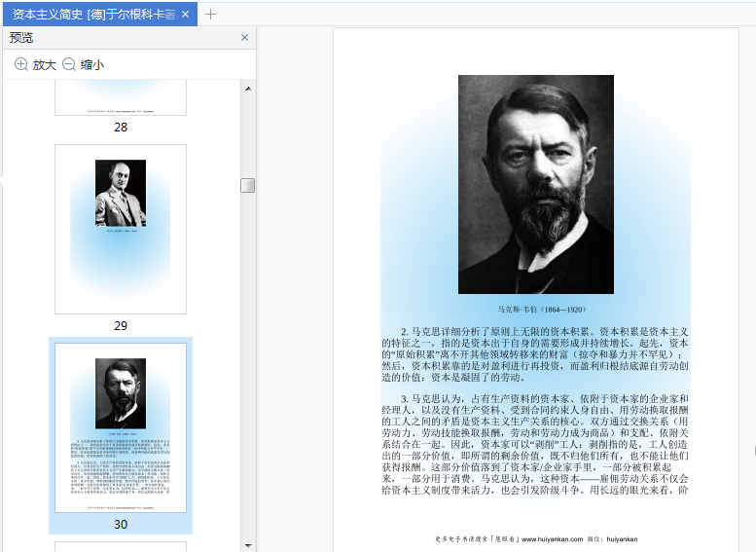756x552 pixels.
Task: Click caption 马克斯·韦伯（1864—1920）
Action: coord(542,310)
